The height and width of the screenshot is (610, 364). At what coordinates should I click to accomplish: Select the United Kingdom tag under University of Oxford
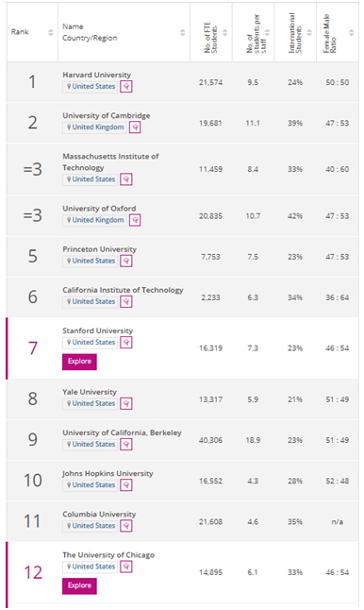[x=94, y=220]
